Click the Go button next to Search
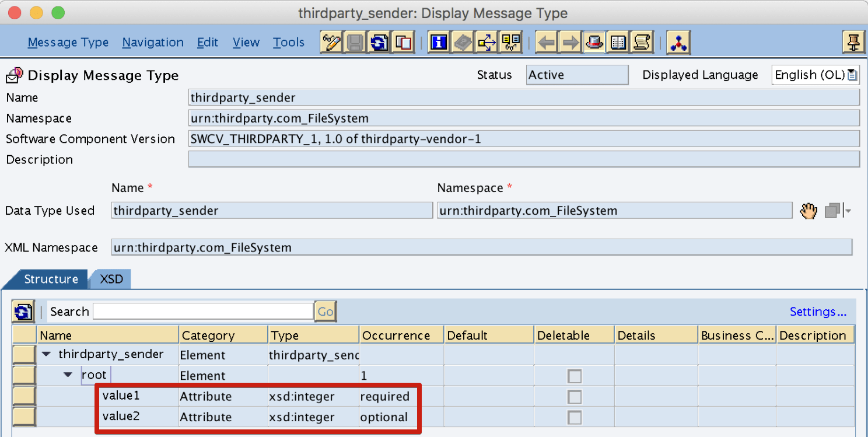 point(325,311)
